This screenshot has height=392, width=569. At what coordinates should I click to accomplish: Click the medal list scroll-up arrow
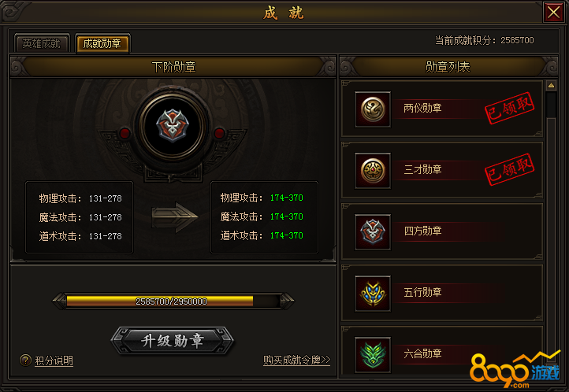click(551, 86)
